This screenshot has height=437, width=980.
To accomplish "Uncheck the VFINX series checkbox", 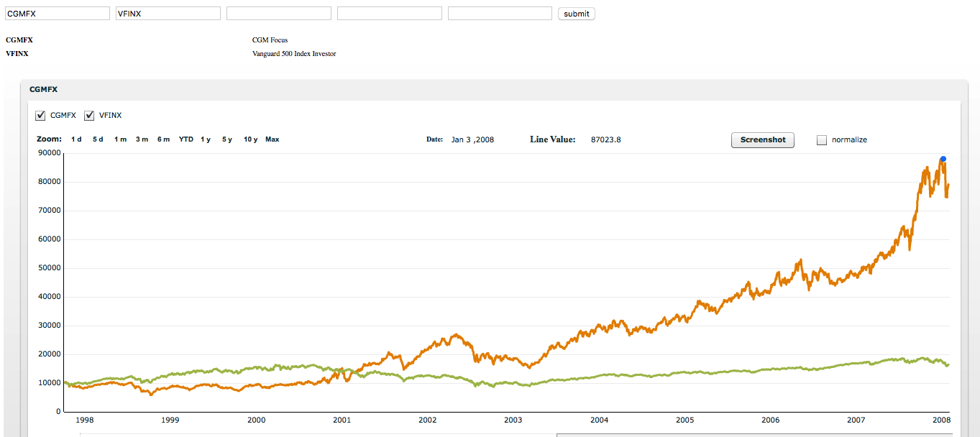I will [x=90, y=116].
